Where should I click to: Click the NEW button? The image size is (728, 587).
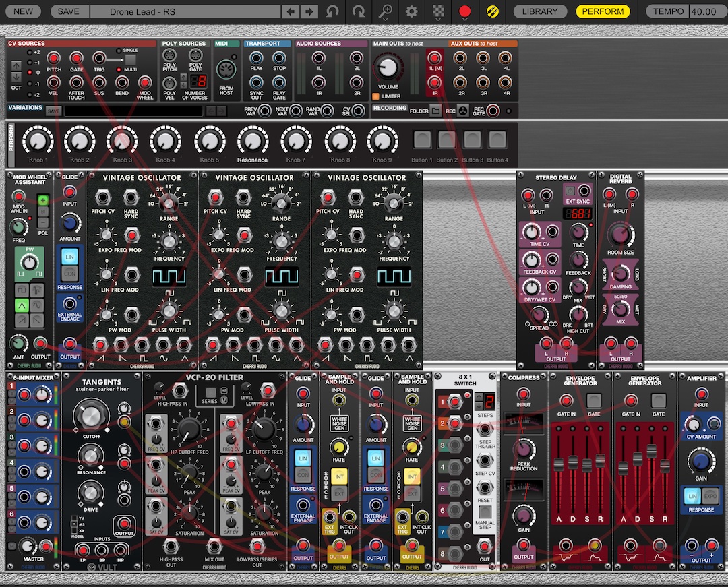(x=23, y=11)
